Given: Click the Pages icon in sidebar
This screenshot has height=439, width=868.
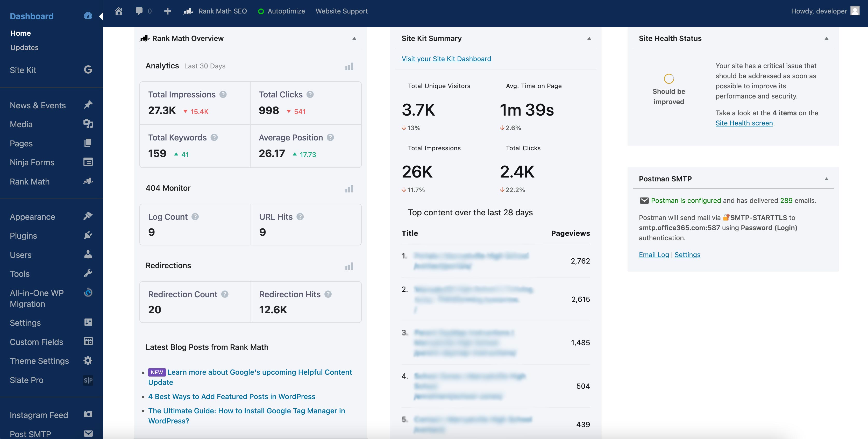Looking at the screenshot, I should 88,143.
